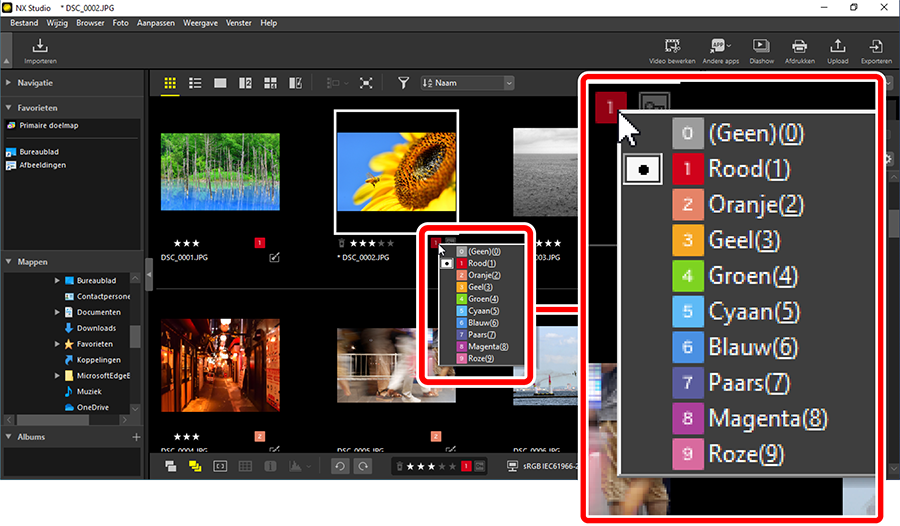Select the forest pond thumbnail DSC_0001
Image resolution: width=900 pixels, height=526 pixels.
click(220, 172)
